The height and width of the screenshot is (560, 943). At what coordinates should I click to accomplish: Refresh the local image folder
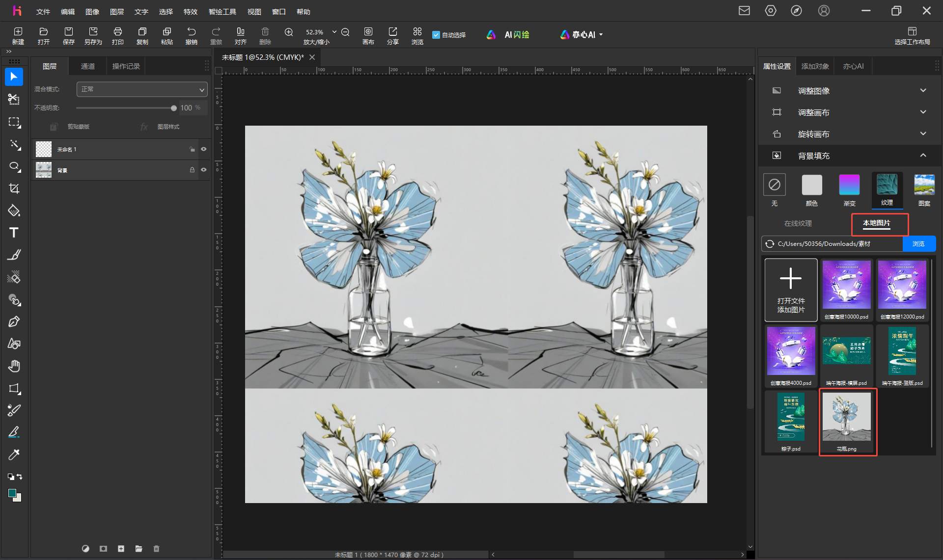(770, 244)
